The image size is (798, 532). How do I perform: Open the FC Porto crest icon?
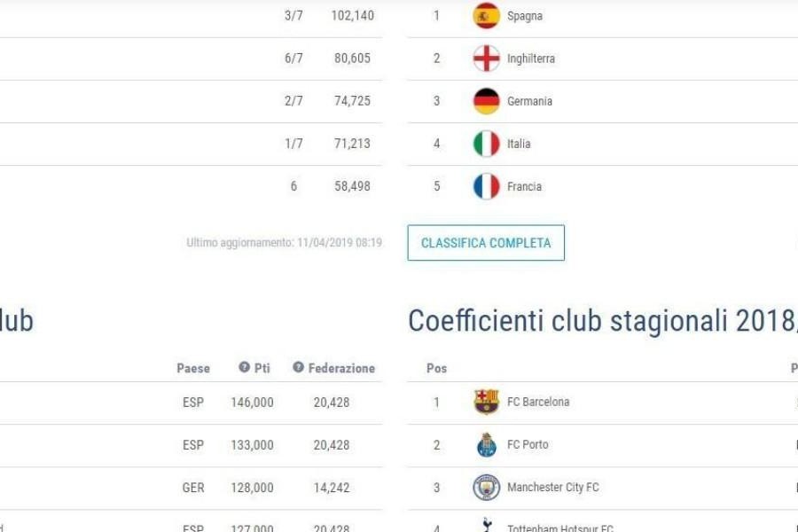(486, 444)
